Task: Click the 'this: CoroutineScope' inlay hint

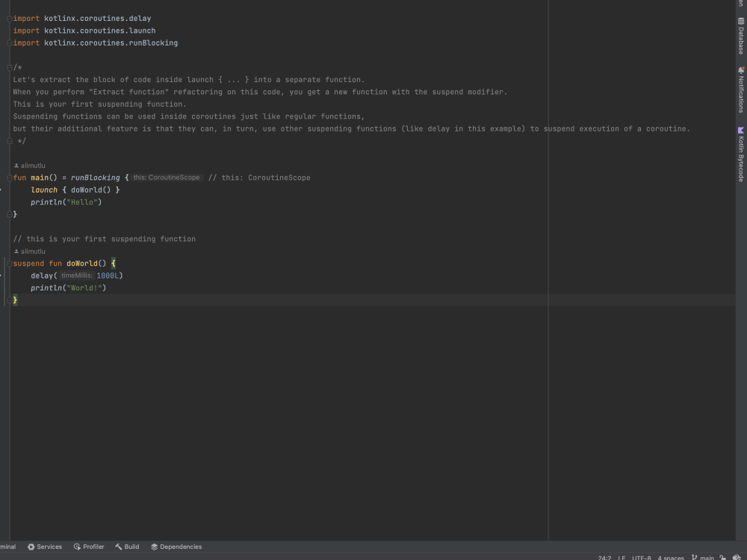Action: pyautogui.click(x=167, y=178)
